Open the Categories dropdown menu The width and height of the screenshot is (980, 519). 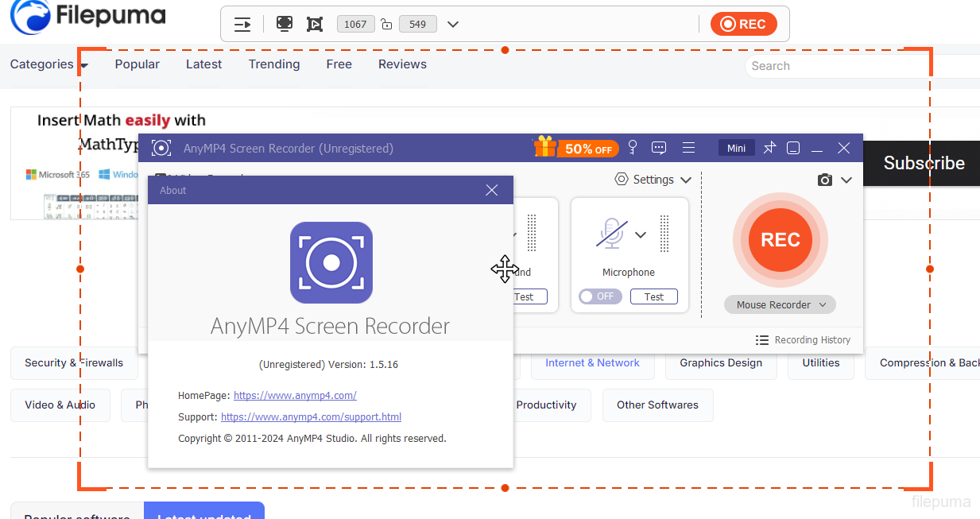49,64
